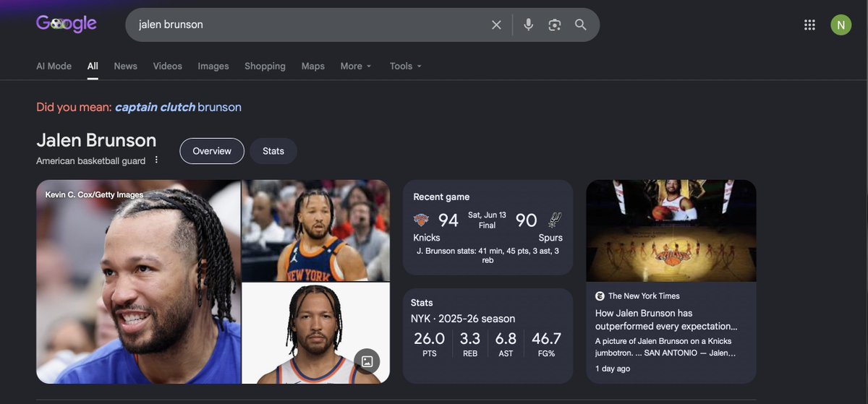The height and width of the screenshot is (404, 868).
Task: Click the Sat, Jun 13 Final game status
Action: click(x=487, y=220)
